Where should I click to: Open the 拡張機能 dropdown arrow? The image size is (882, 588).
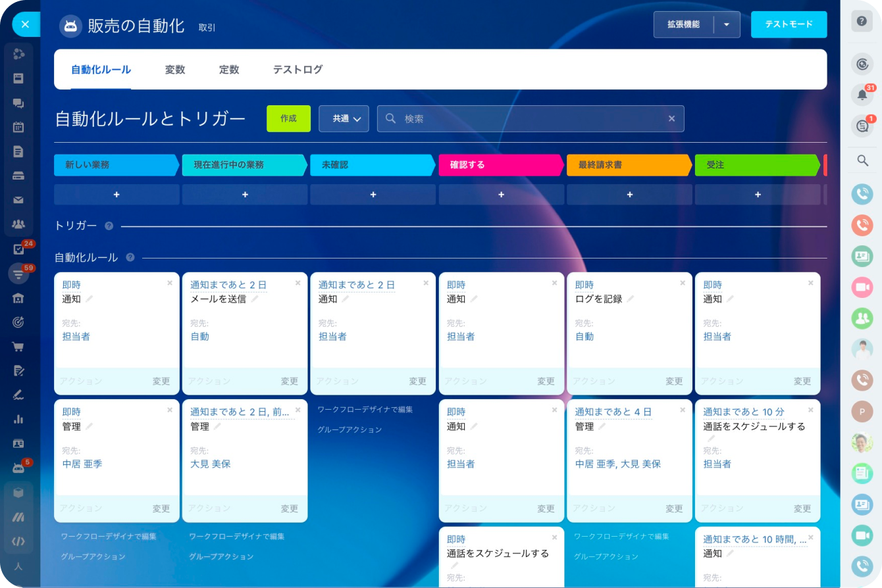(727, 25)
